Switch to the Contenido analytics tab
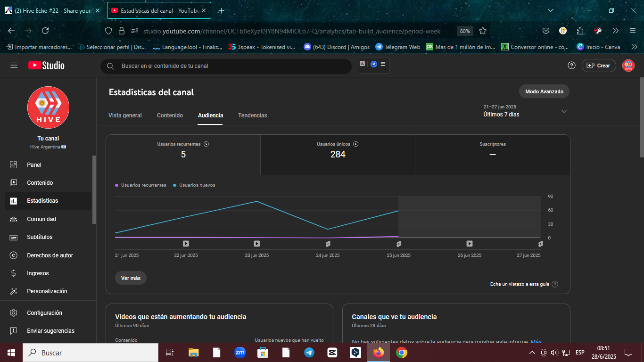644x362 pixels. 170,115
